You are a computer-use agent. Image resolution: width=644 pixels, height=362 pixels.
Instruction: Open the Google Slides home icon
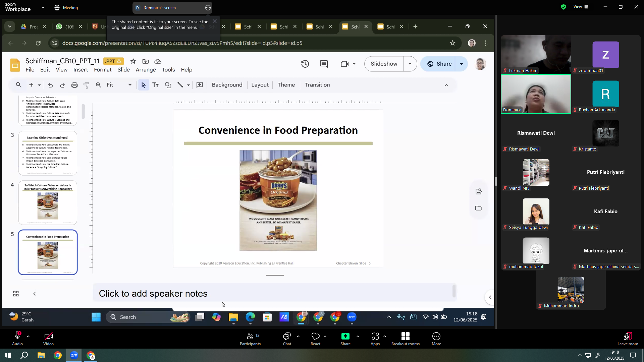[15, 65]
